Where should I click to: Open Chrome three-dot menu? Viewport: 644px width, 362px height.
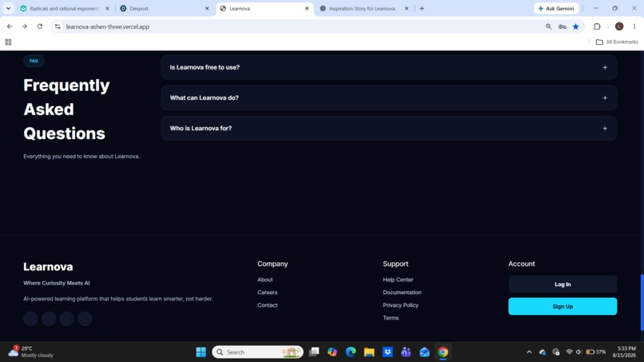point(634,26)
